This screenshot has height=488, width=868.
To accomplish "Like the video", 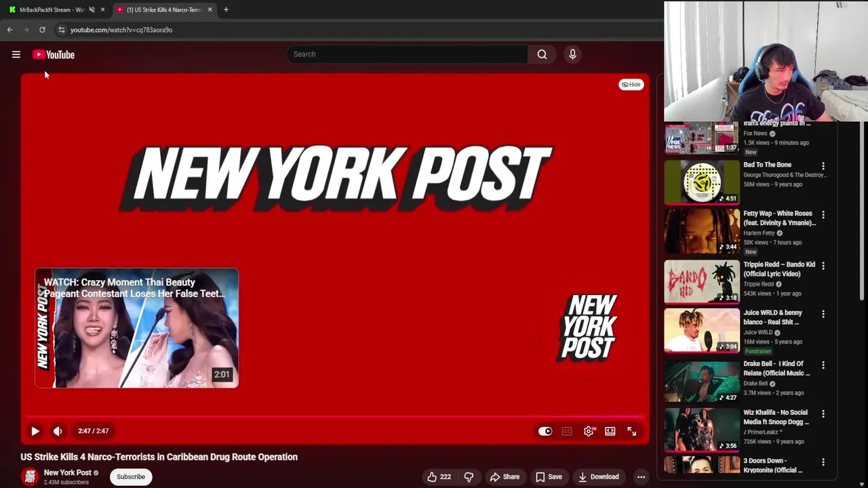I will click(439, 477).
